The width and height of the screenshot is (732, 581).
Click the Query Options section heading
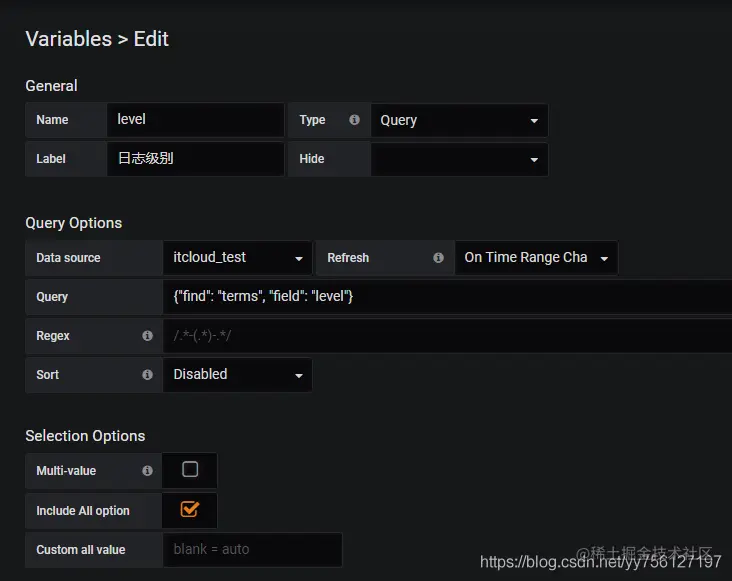74,223
